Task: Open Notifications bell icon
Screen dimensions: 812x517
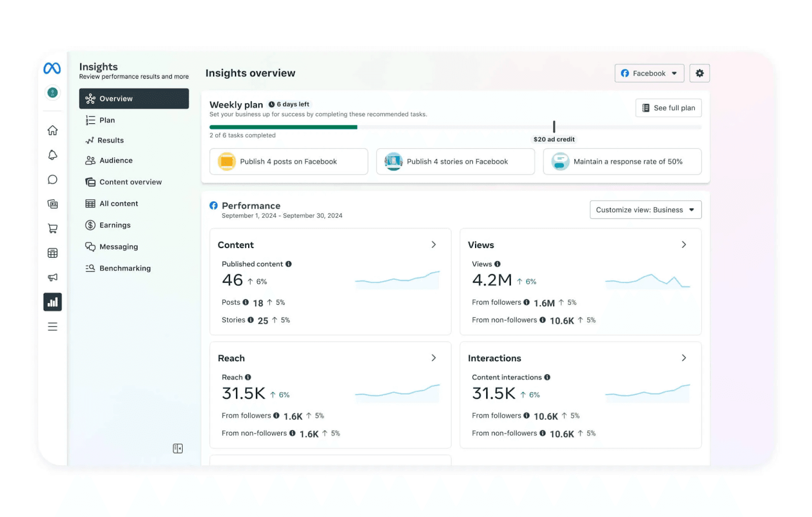Action: tap(52, 155)
